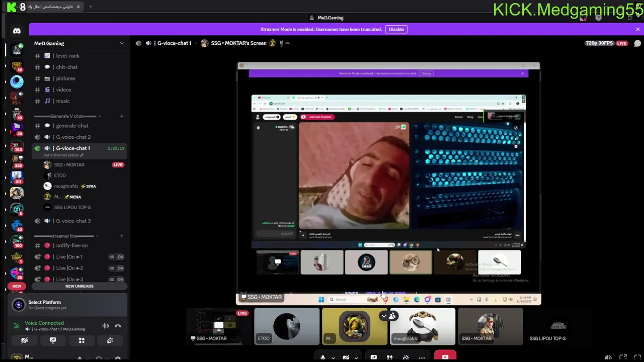This screenshot has height=362, width=644.
Task: Open camera options chevron
Action: click(356, 358)
